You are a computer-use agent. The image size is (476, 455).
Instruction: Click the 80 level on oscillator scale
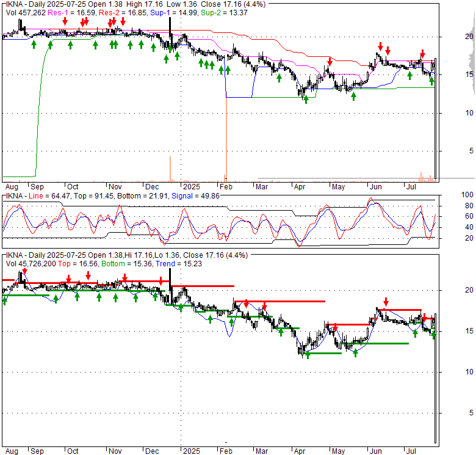click(467, 205)
